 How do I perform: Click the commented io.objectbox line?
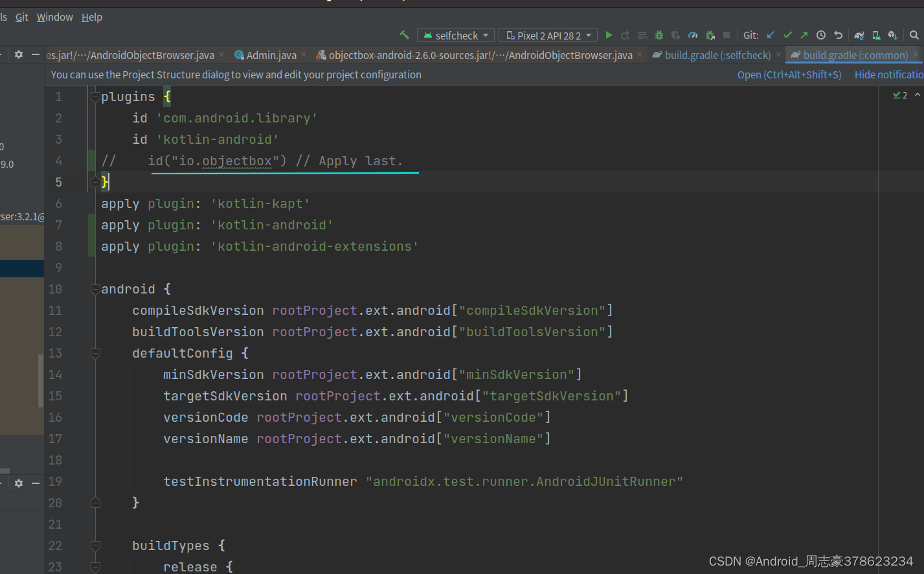coord(252,161)
